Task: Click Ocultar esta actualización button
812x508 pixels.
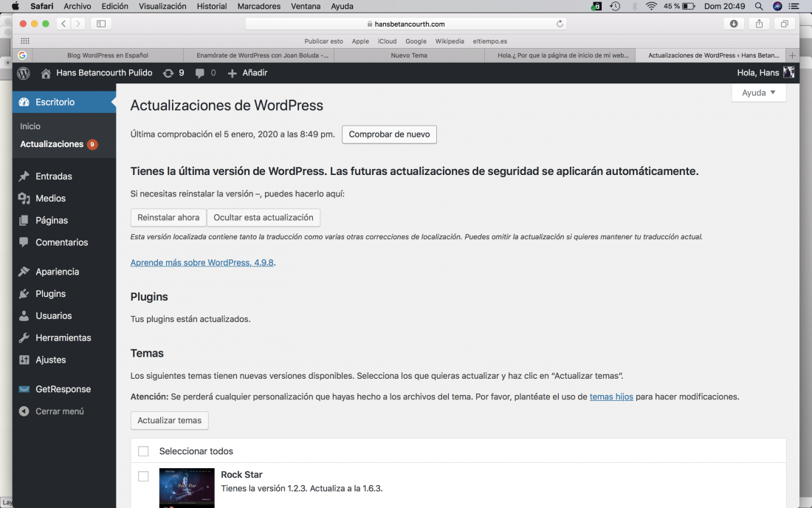Action: click(x=263, y=218)
